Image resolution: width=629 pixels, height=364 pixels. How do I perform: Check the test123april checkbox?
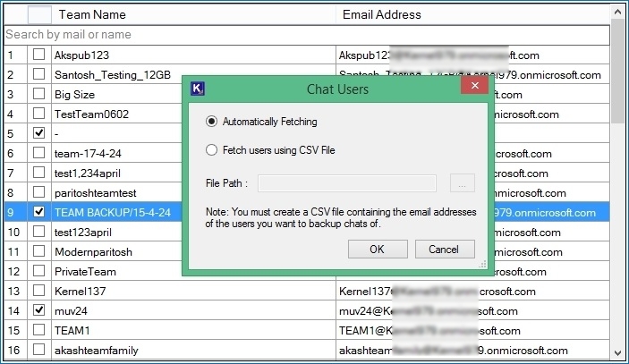[38, 232]
